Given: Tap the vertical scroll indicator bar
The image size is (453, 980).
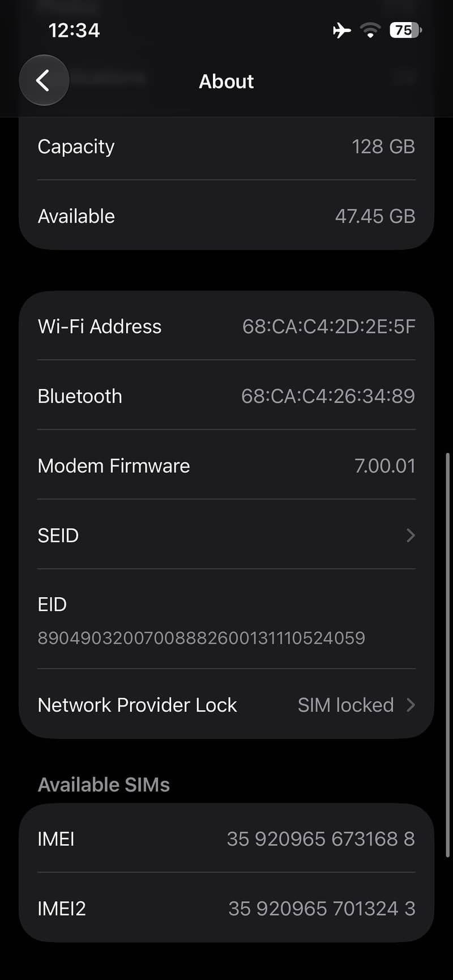Looking at the screenshot, I should (447, 654).
